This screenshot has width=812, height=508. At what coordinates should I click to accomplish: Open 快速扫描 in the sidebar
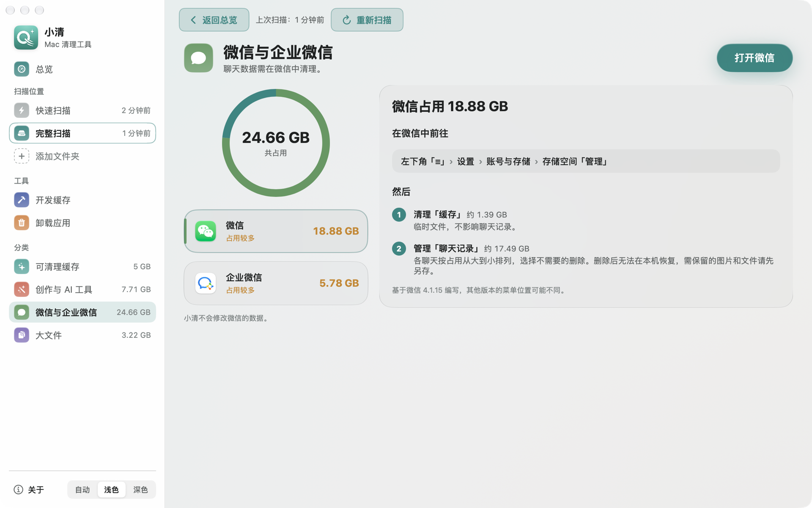82,110
